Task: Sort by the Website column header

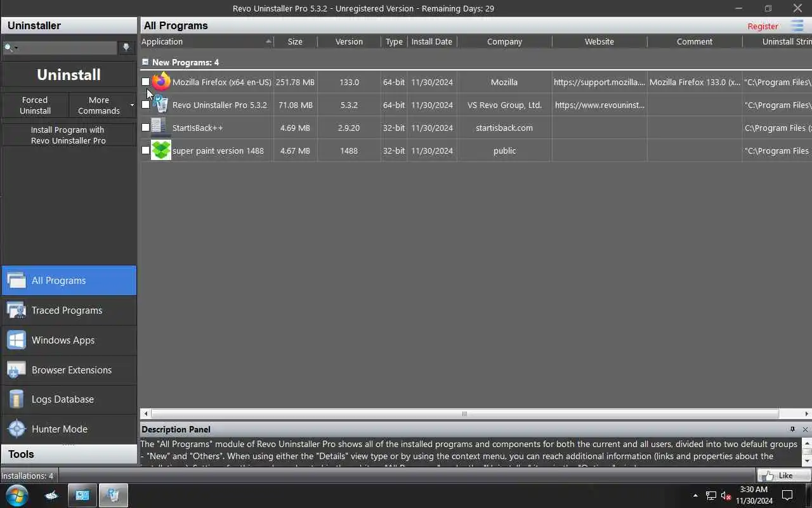Action: point(599,41)
